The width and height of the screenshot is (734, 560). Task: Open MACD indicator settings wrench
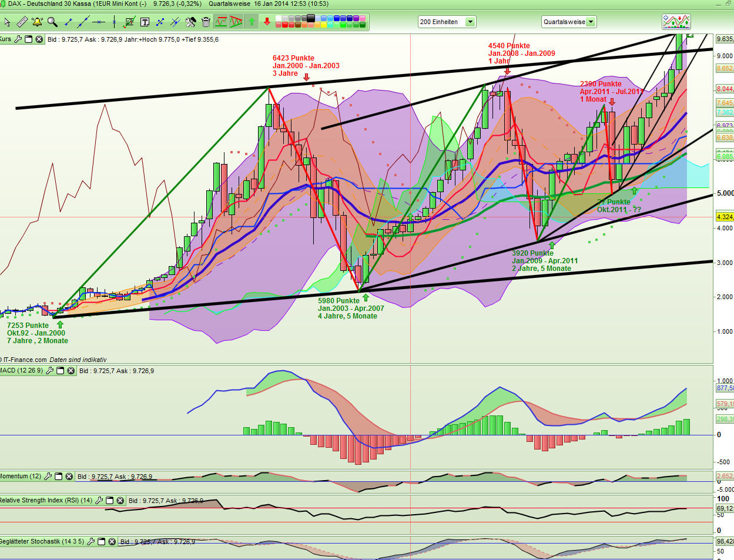tap(49, 371)
